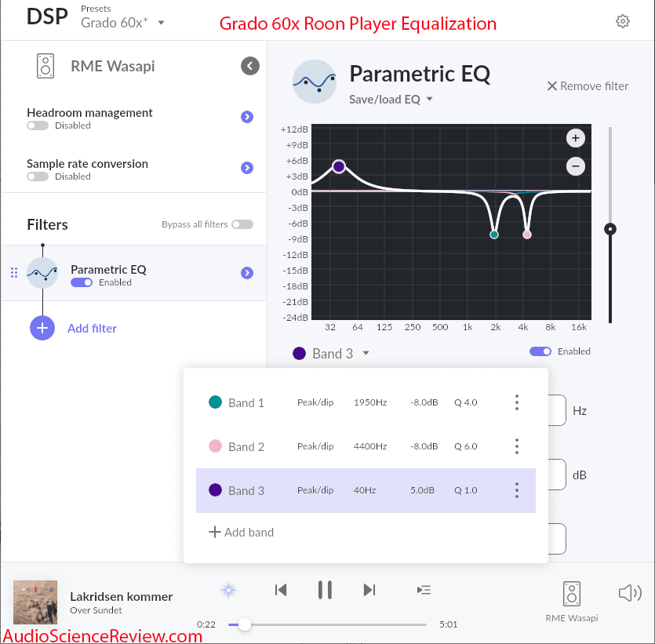
Task: Click the Q input field below the dB field
Action: pyautogui.click(x=557, y=539)
